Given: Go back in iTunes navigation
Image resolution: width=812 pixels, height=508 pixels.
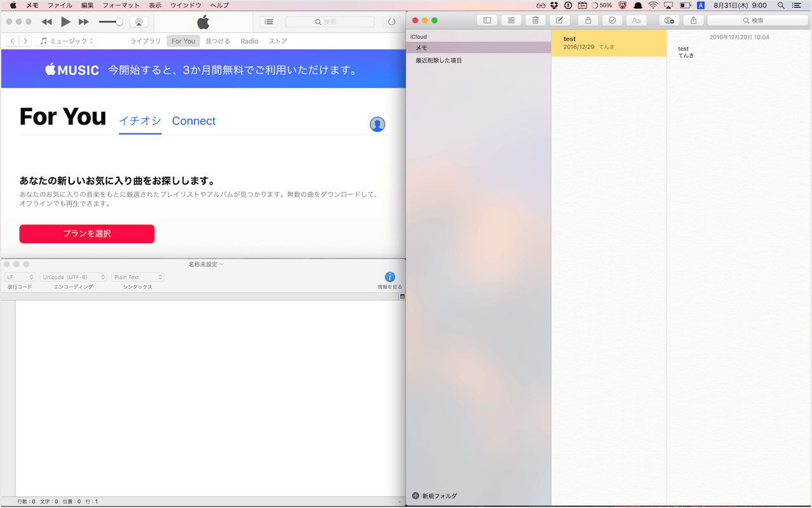Looking at the screenshot, I should 12,41.
